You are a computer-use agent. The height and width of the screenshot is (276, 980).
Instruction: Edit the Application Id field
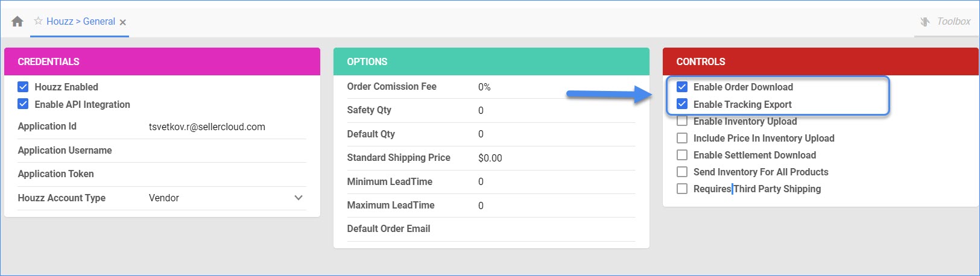click(227, 127)
